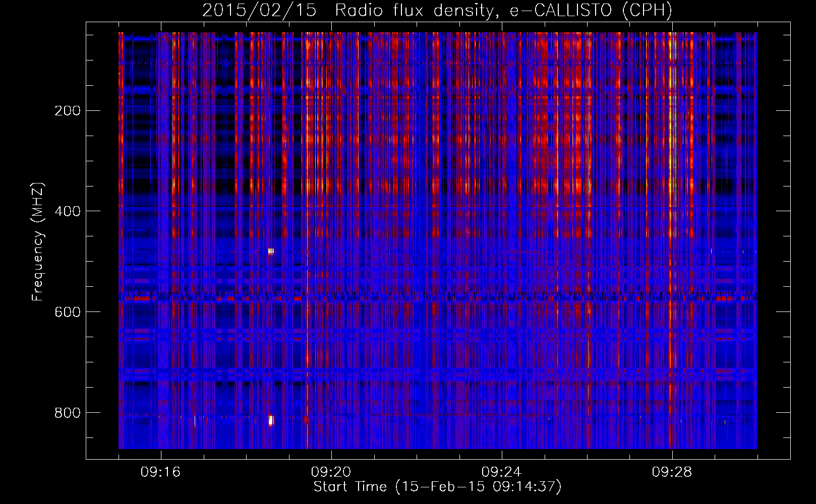This screenshot has width=816, height=504.
Task: Click the 09:20 time tick label
Action: [331, 472]
